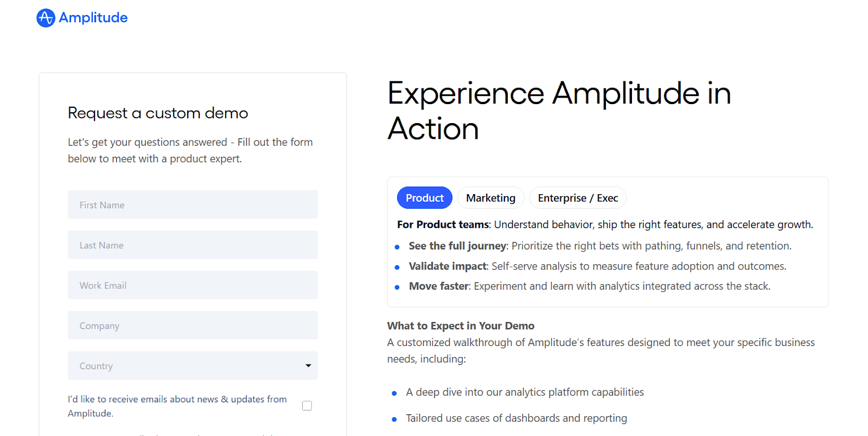Image resolution: width=868 pixels, height=436 pixels.
Task: Click the 'Experience Amplitude in Action' title
Action: pos(559,111)
